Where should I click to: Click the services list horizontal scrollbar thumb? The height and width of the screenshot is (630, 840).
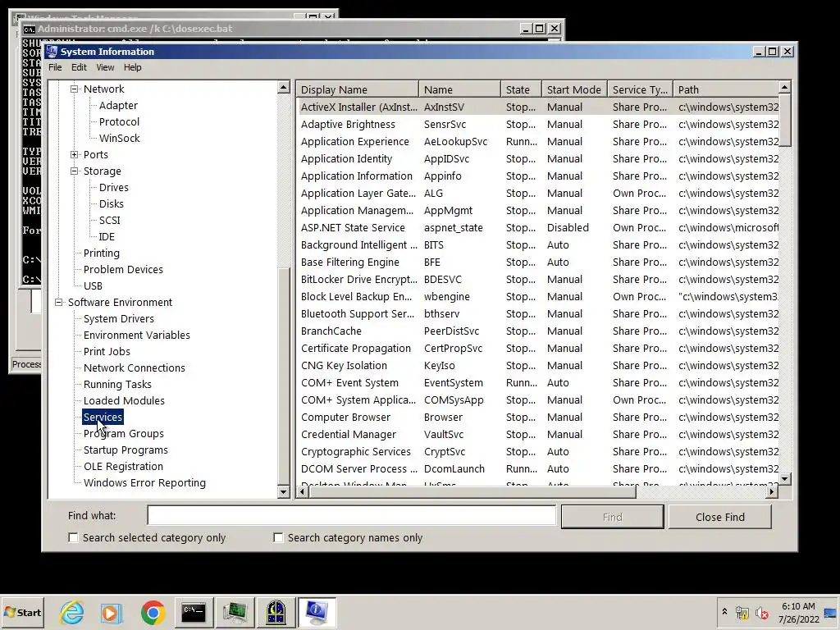[472, 491]
